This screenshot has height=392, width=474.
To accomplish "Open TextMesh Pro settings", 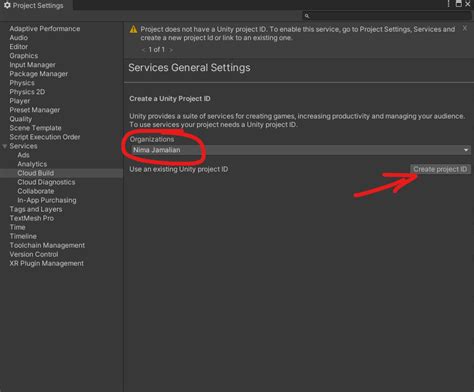I will pos(32,218).
